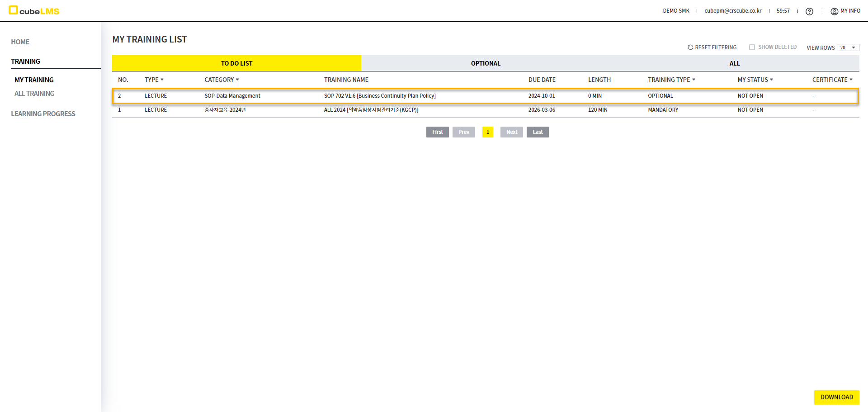Open the View Rows dropdown

pyautogui.click(x=848, y=48)
